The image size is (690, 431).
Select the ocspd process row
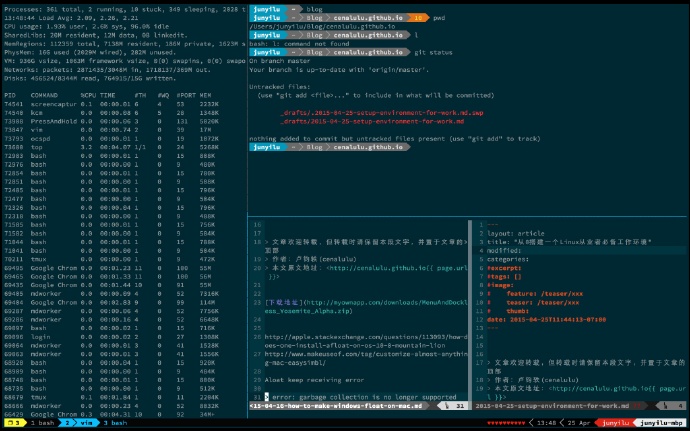112,139
